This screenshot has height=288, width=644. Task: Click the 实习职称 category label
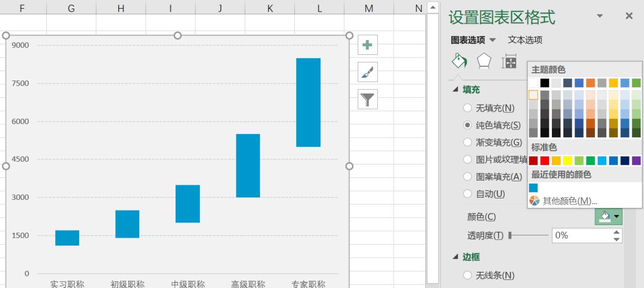[x=67, y=284]
